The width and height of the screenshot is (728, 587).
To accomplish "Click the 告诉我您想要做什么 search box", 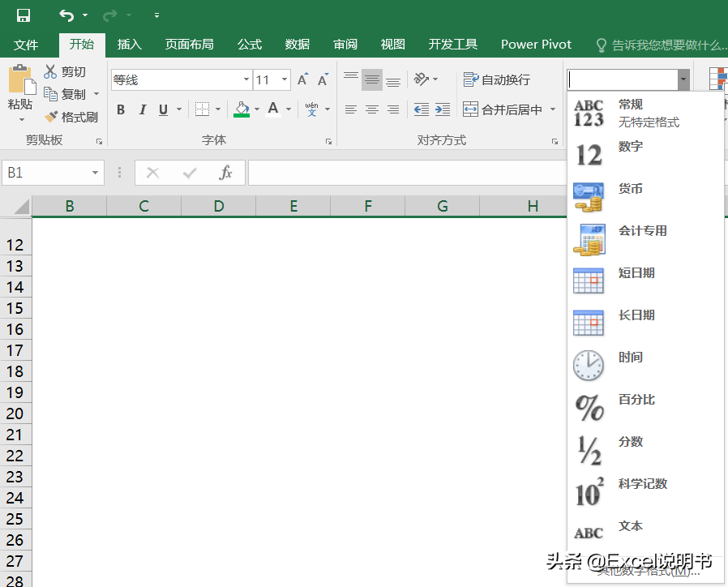I will click(x=662, y=45).
